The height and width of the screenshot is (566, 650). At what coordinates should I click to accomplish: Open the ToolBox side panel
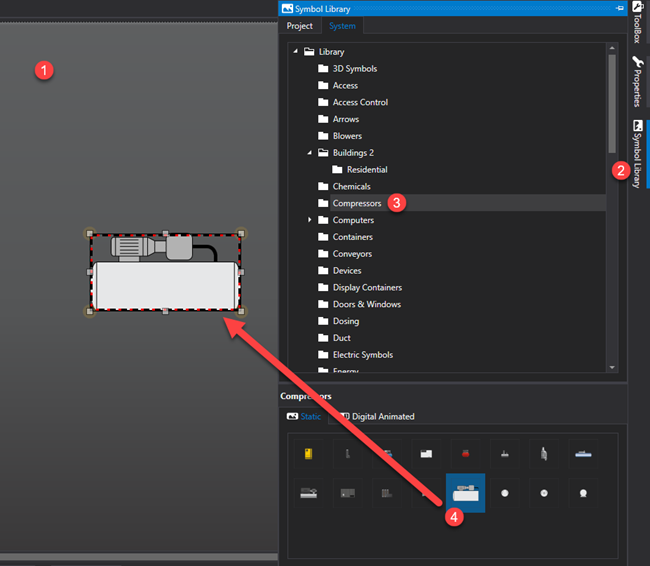(637, 23)
